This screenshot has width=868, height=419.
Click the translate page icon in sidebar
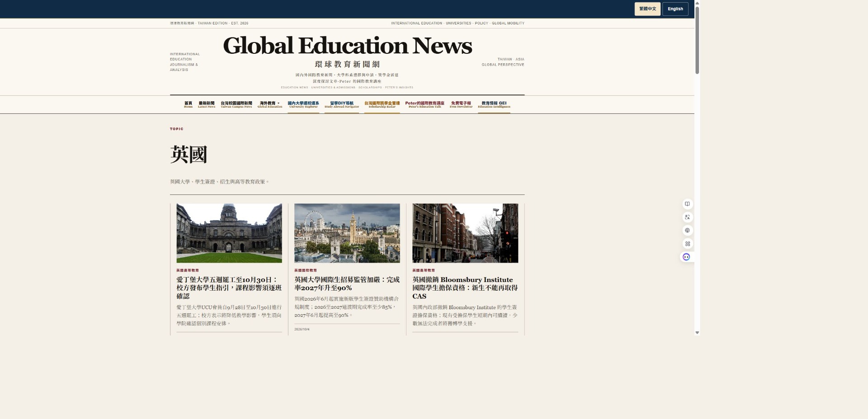(x=687, y=217)
